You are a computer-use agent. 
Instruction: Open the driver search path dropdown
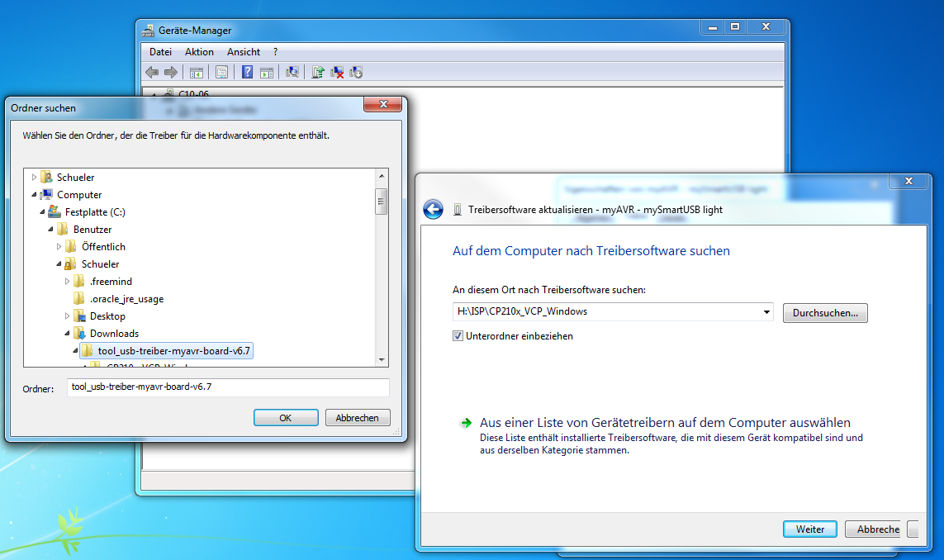(767, 312)
